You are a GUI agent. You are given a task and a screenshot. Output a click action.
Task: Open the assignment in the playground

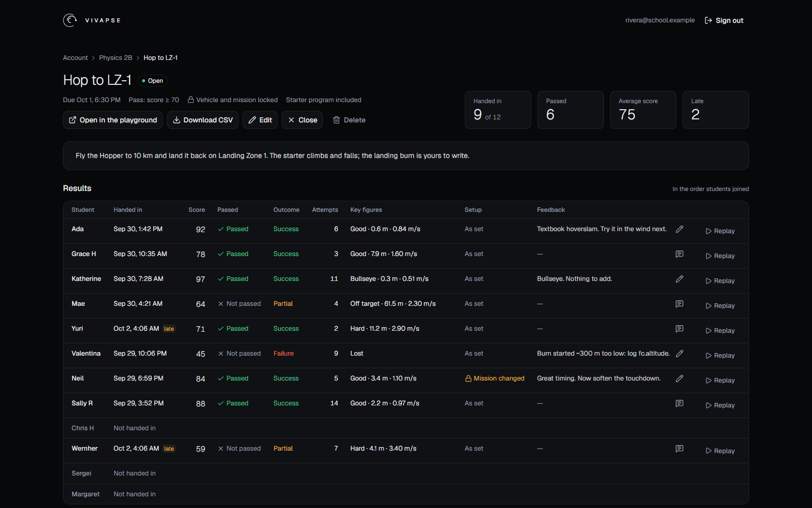[x=113, y=120]
